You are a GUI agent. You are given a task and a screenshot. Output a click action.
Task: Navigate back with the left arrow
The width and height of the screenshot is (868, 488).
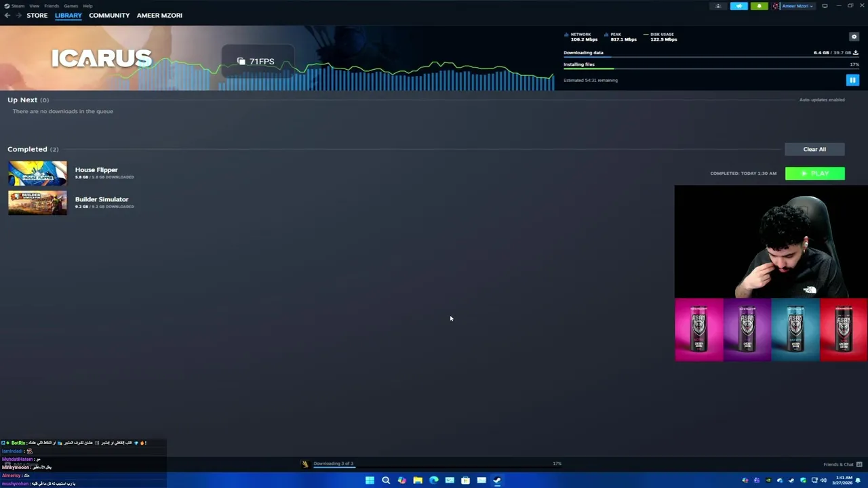tap(7, 15)
